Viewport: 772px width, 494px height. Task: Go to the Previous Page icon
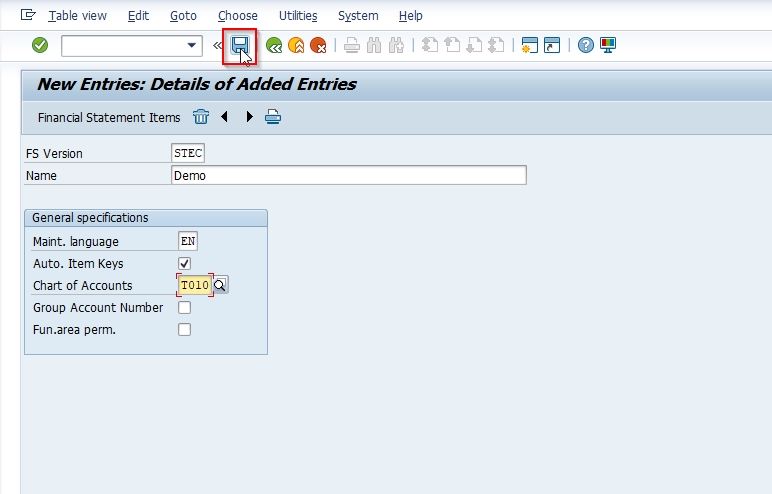click(x=452, y=46)
